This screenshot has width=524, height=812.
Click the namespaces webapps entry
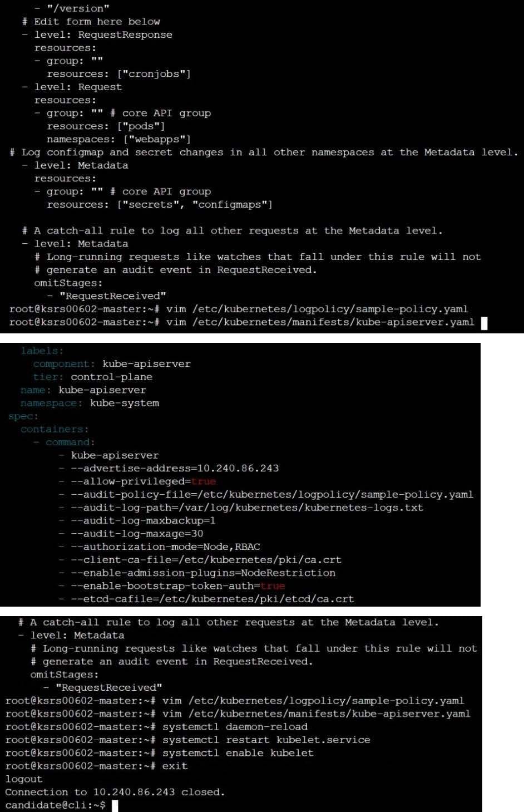coord(119,139)
